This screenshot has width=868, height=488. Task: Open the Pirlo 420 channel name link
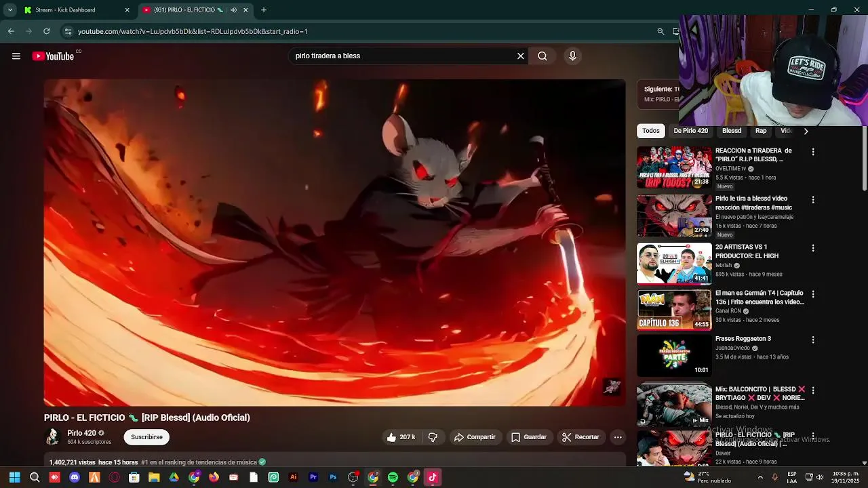point(81,433)
